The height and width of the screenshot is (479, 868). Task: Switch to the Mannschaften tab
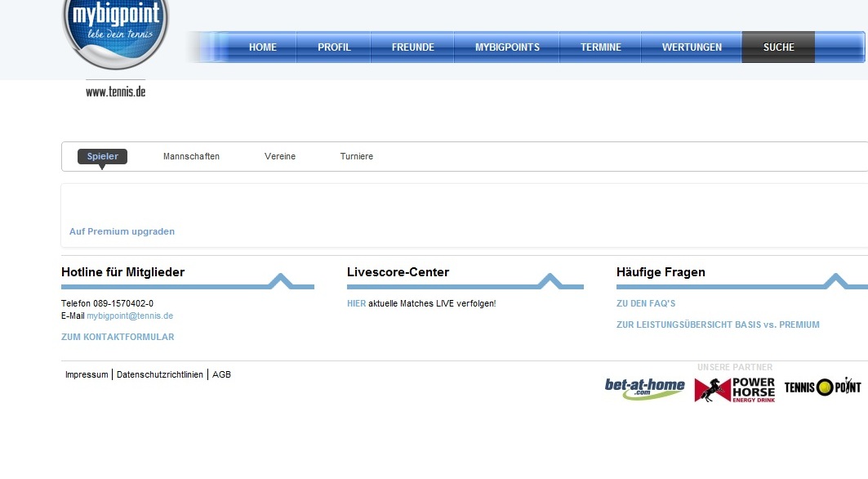pos(191,156)
